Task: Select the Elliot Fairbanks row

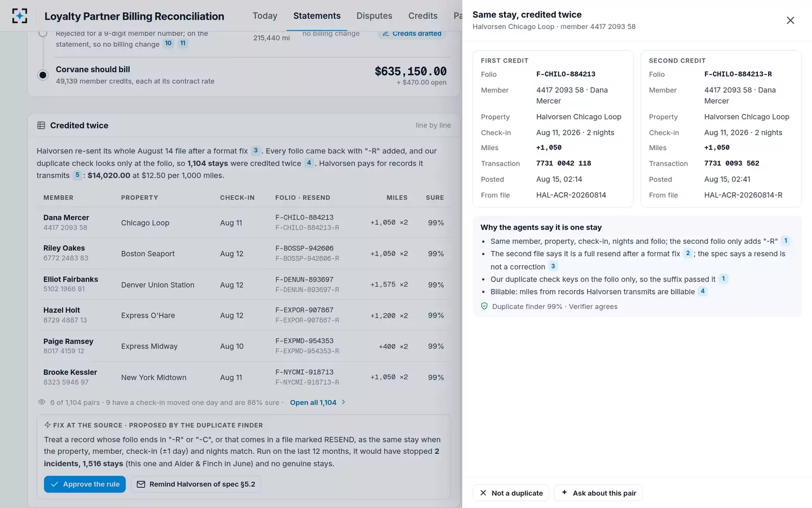Action: tap(244, 284)
